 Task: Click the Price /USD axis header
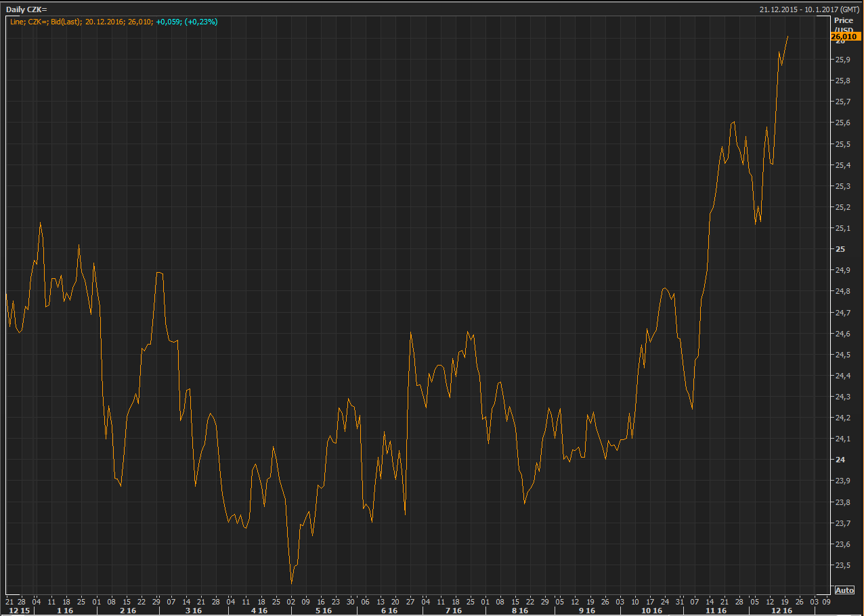point(843,25)
